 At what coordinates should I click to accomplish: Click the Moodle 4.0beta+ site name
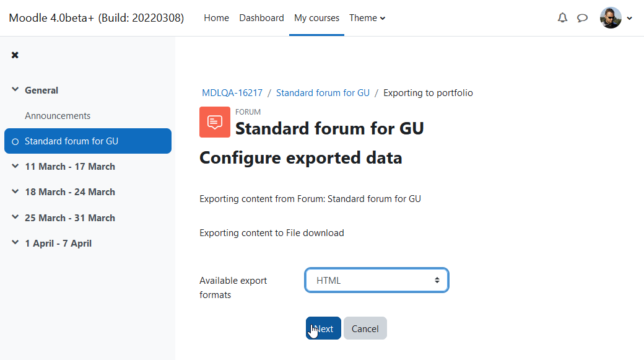pos(97,18)
